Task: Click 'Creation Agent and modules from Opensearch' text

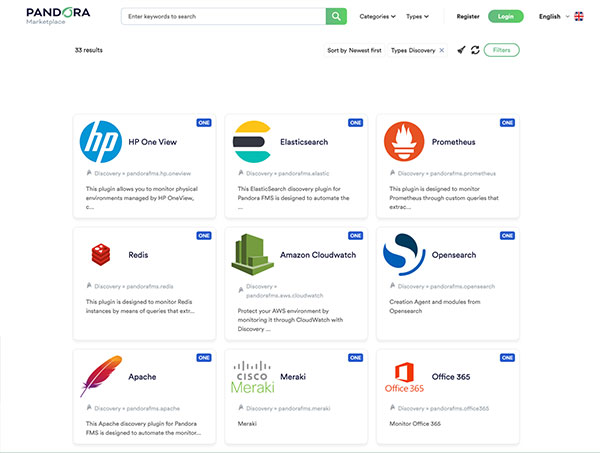Action: (x=435, y=306)
